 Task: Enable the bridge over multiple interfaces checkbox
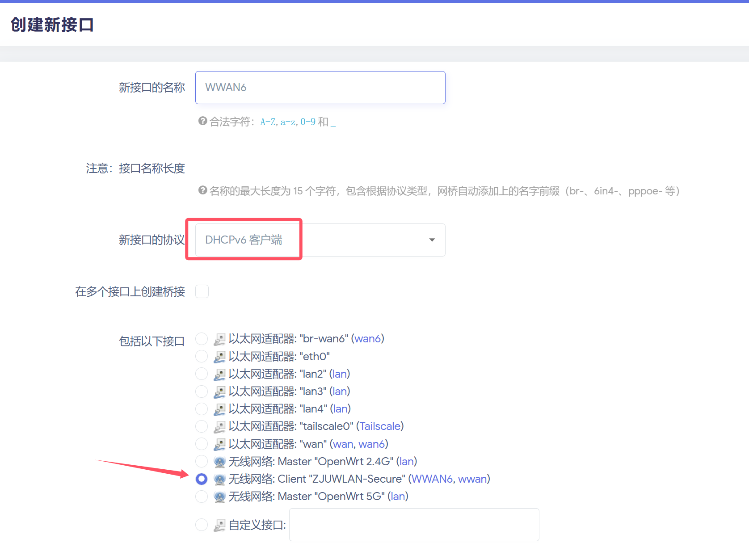[x=202, y=291]
